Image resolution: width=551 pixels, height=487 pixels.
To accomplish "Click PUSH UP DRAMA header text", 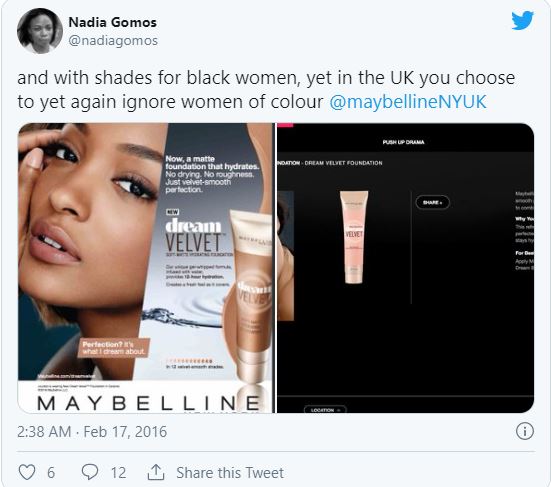I will [x=403, y=142].
